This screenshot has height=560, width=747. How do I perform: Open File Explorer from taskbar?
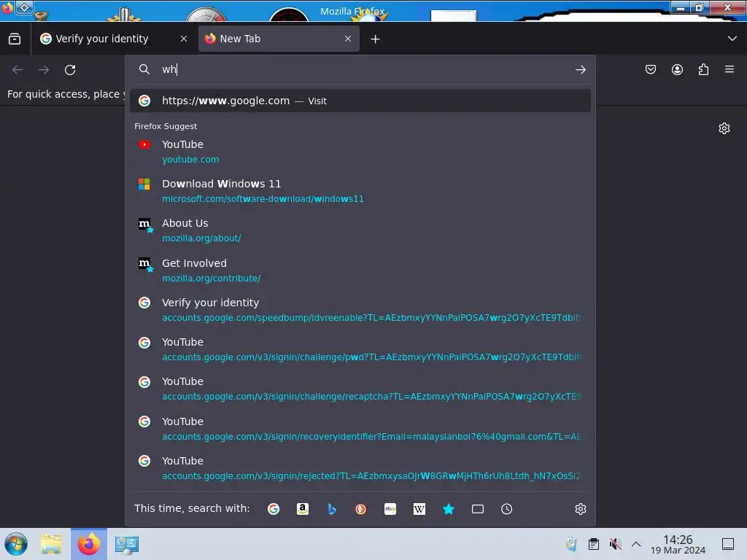tap(51, 544)
